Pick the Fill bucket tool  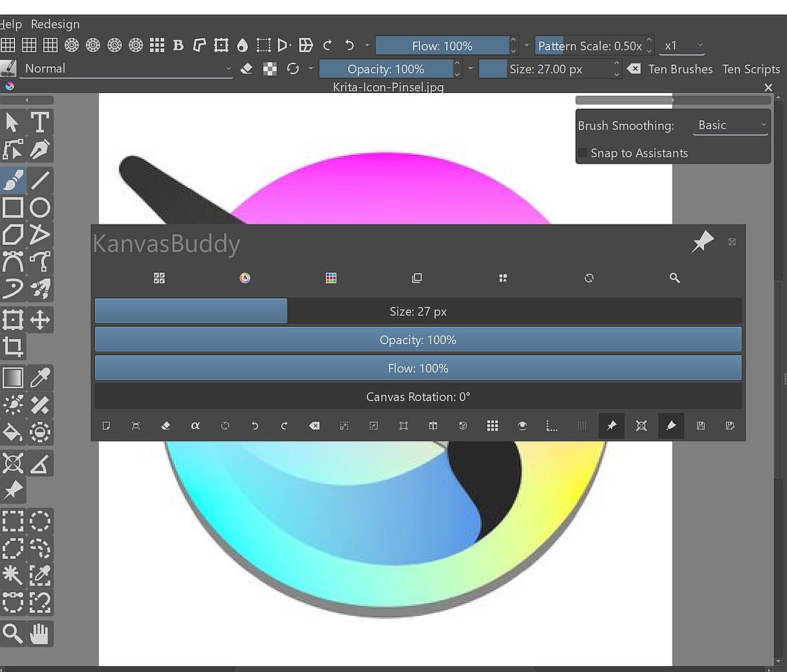(x=13, y=432)
